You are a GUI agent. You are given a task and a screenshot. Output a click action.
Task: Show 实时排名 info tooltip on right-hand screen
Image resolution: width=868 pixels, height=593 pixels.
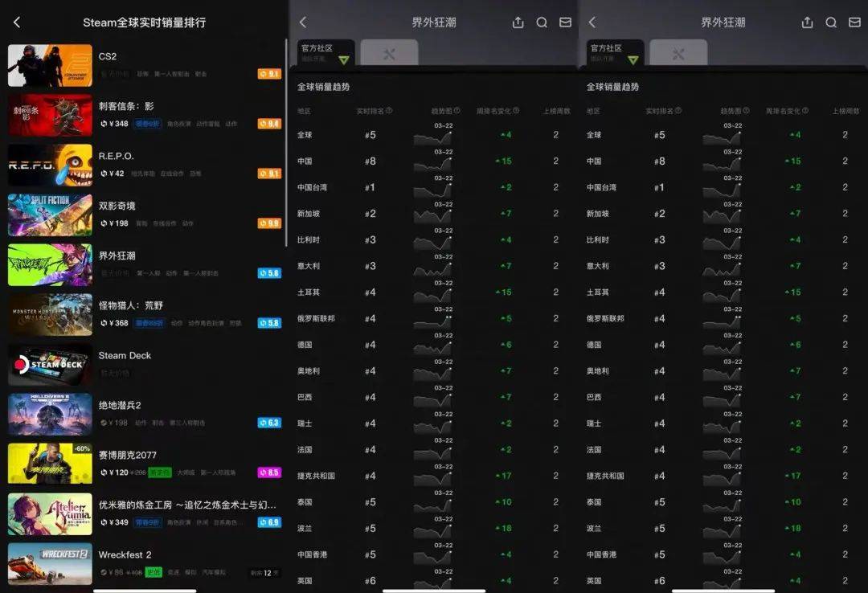[678, 110]
